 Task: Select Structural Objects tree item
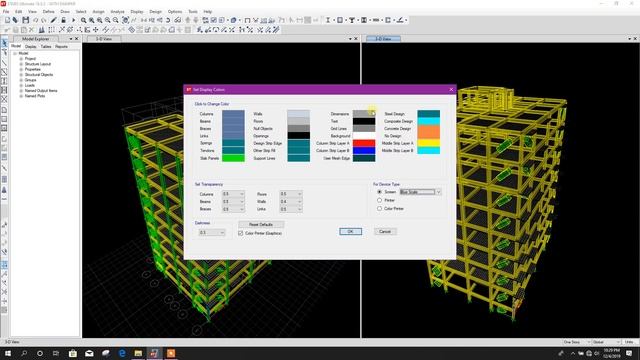click(x=39, y=75)
